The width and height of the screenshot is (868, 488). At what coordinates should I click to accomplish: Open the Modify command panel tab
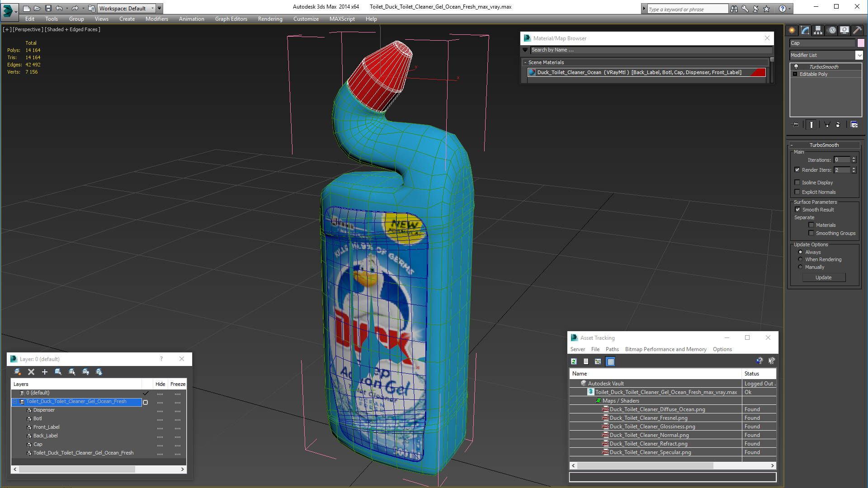click(x=805, y=30)
